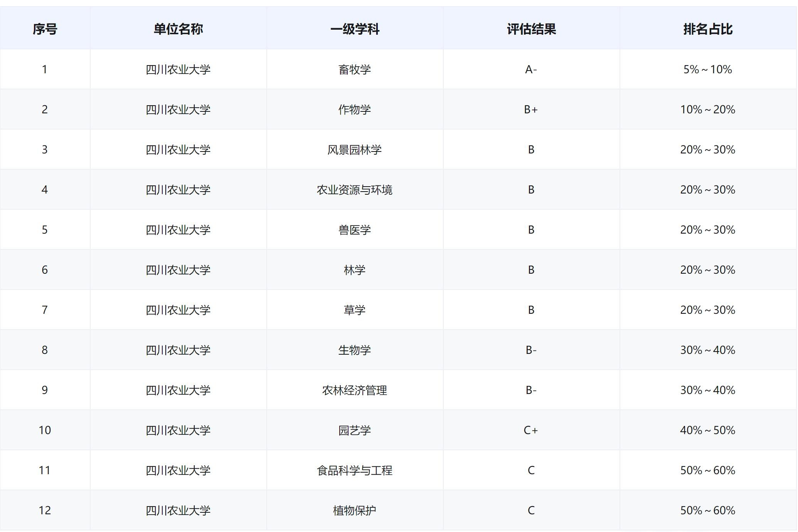Click the 植物保护 cell
The image size is (798, 532).
pyautogui.click(x=355, y=510)
